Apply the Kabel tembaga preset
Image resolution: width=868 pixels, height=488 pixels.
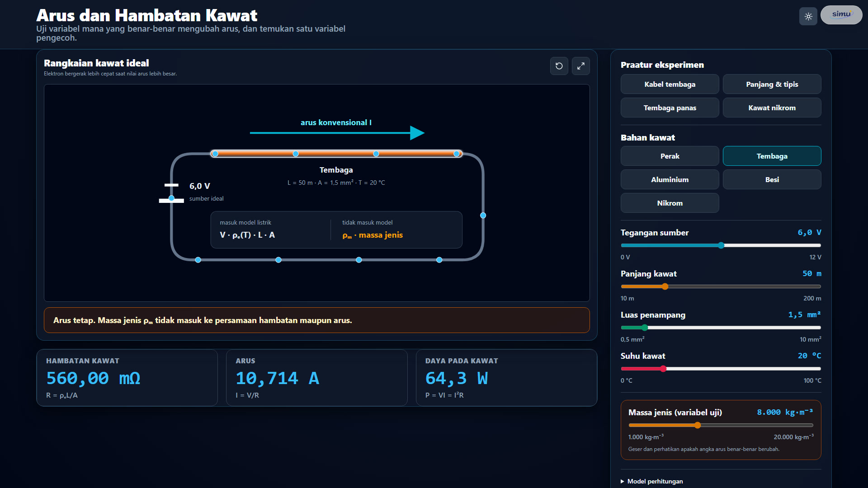[670, 84]
